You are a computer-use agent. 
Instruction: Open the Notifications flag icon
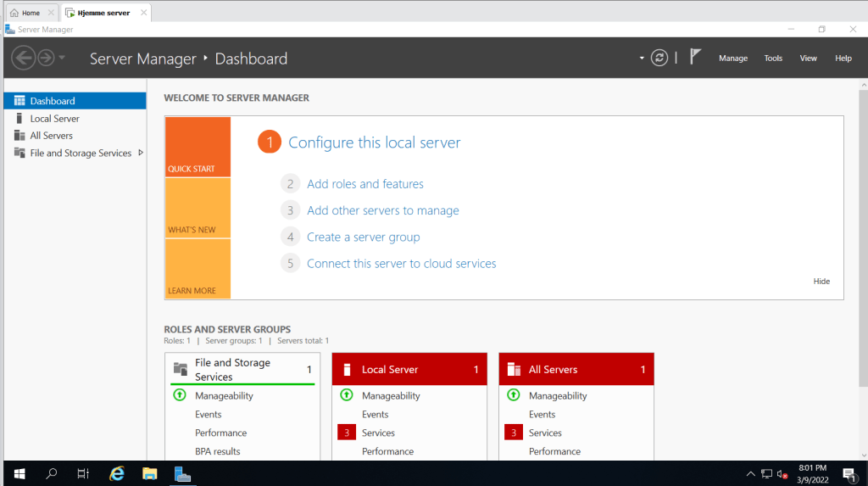coord(695,58)
